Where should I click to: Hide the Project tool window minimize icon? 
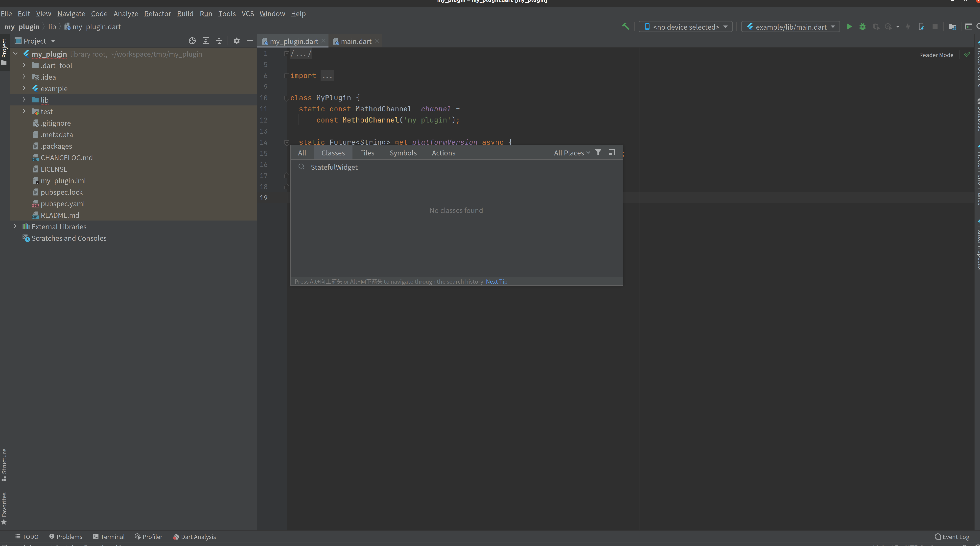pyautogui.click(x=250, y=41)
